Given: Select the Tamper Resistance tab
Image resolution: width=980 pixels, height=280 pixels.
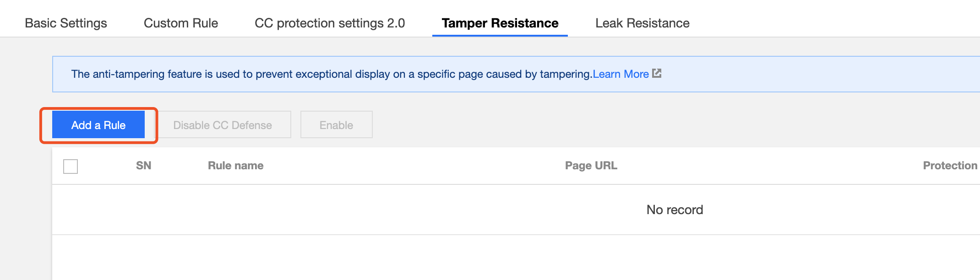Looking at the screenshot, I should (500, 23).
